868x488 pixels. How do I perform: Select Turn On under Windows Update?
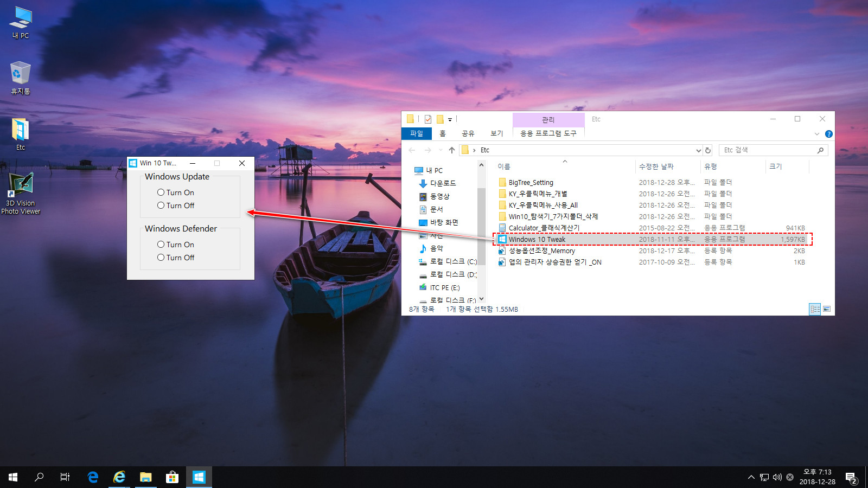point(176,192)
